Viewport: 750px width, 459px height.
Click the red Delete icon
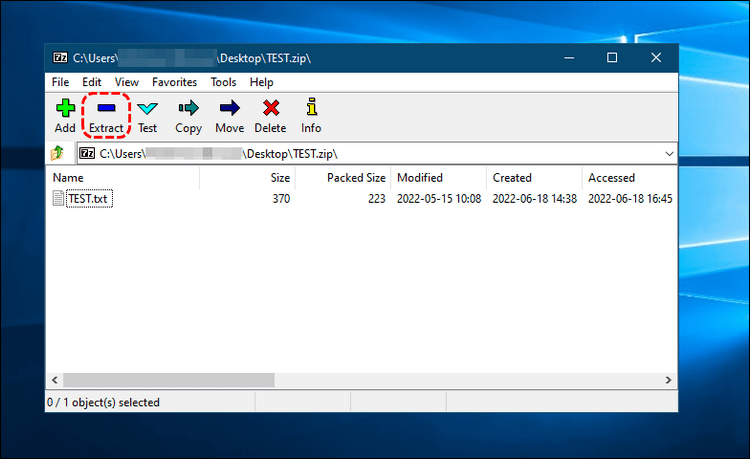[x=271, y=108]
